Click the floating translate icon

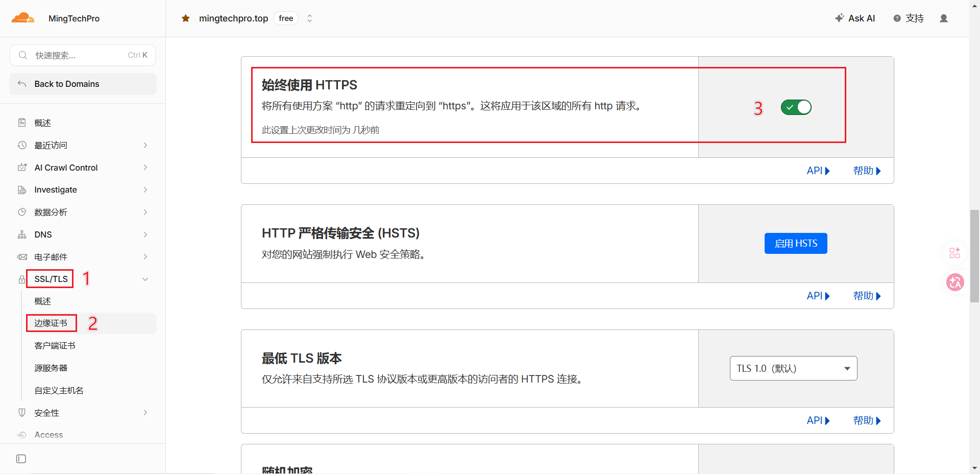955,282
